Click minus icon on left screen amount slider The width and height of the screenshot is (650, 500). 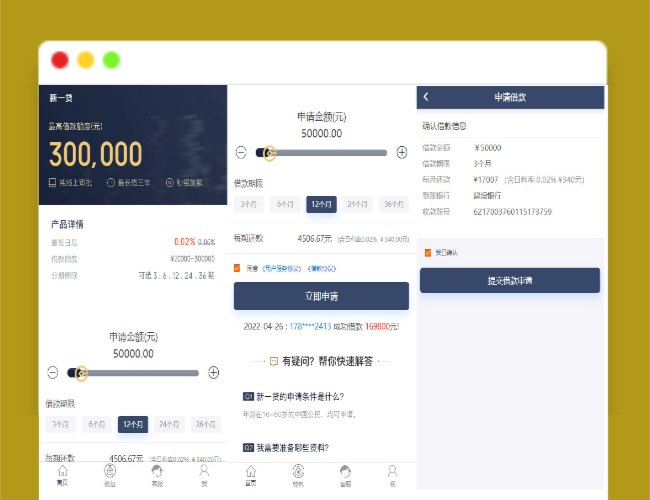(53, 372)
